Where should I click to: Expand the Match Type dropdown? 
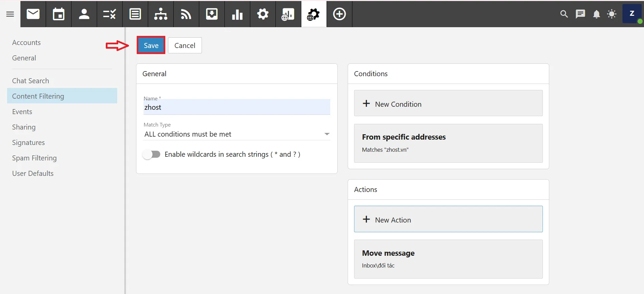(237, 134)
